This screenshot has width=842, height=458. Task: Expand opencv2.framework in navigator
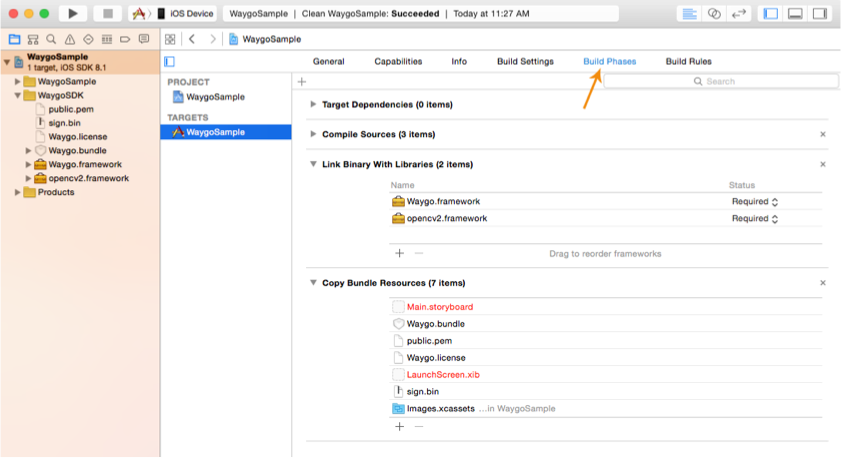[28, 178]
